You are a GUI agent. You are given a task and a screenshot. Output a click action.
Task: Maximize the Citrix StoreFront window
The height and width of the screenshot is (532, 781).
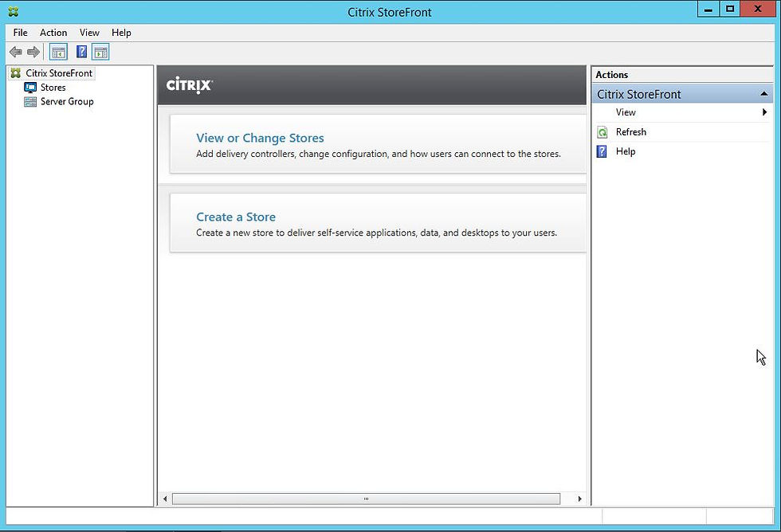pos(730,9)
